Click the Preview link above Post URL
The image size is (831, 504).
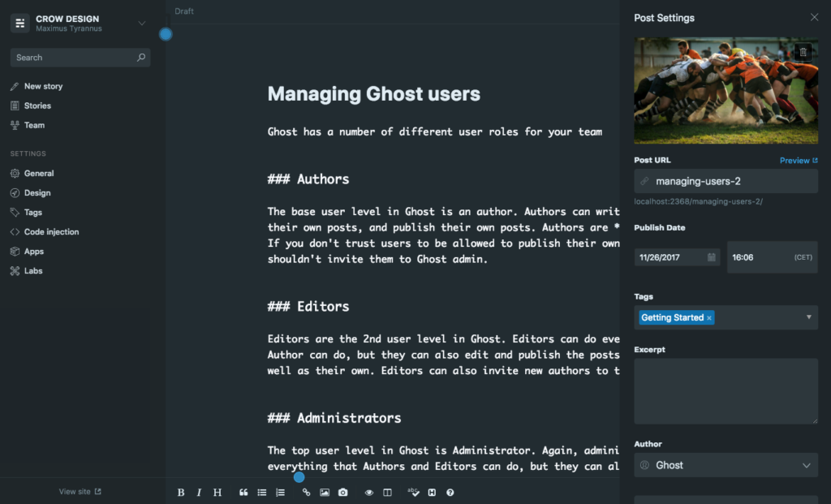point(795,160)
